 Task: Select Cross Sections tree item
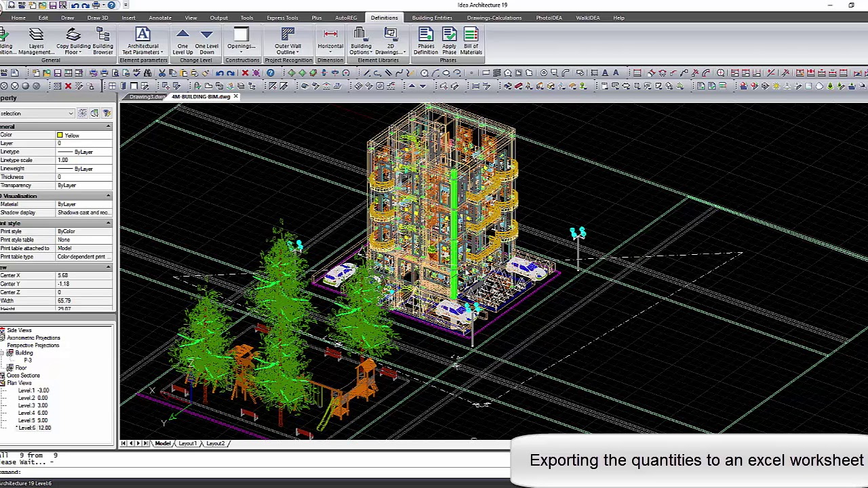click(x=23, y=375)
